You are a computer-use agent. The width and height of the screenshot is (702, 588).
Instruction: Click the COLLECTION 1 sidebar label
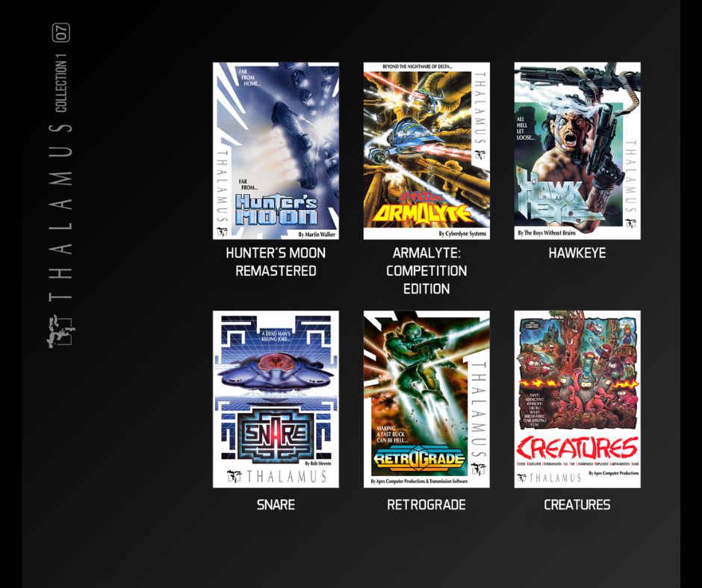(x=61, y=83)
